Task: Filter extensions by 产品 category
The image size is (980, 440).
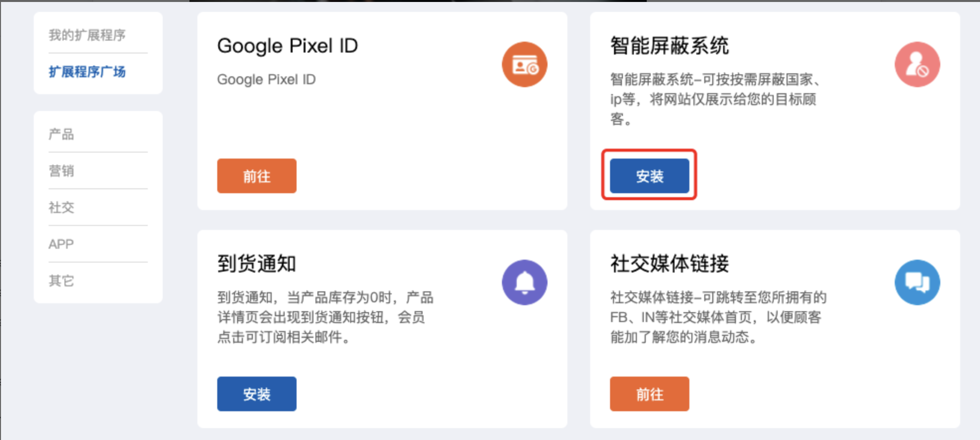Action: [x=61, y=134]
